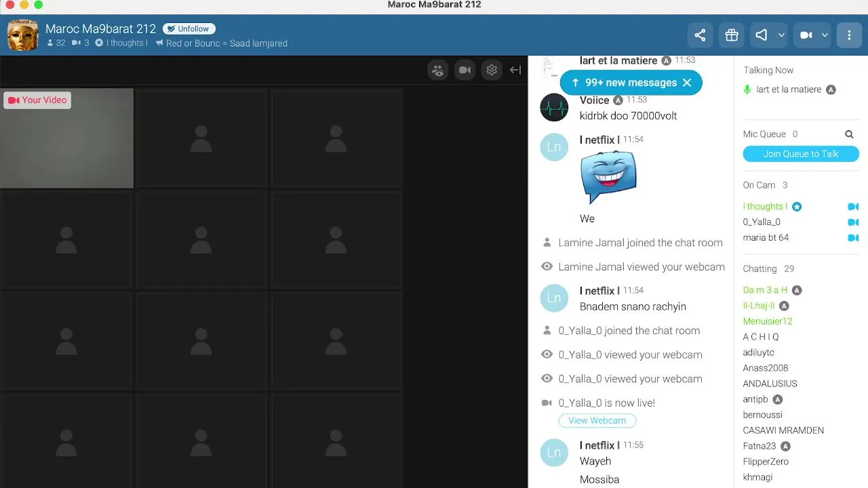Click the room avatar mask image

22,35
